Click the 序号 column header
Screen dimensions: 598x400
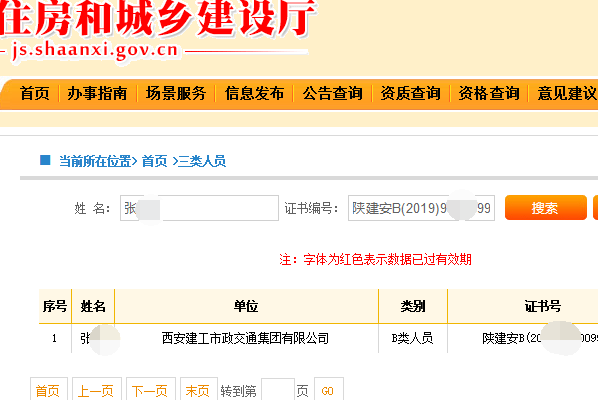(55, 306)
